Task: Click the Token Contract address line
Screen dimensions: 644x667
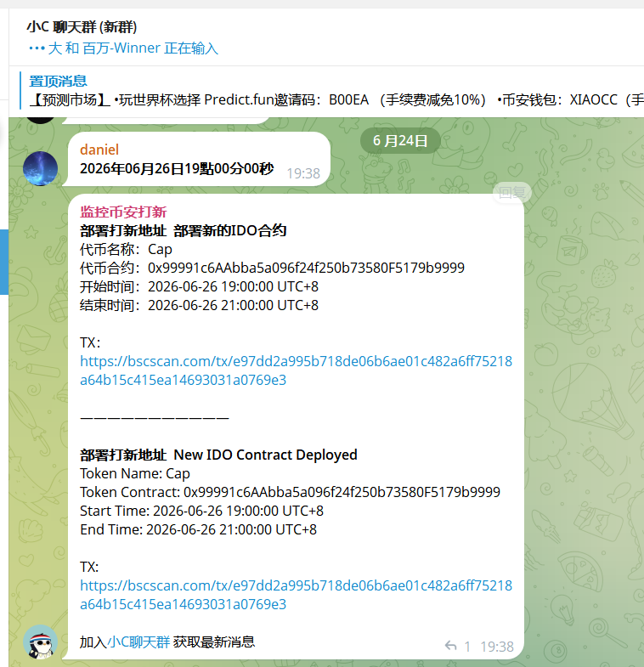Action: 290,493
